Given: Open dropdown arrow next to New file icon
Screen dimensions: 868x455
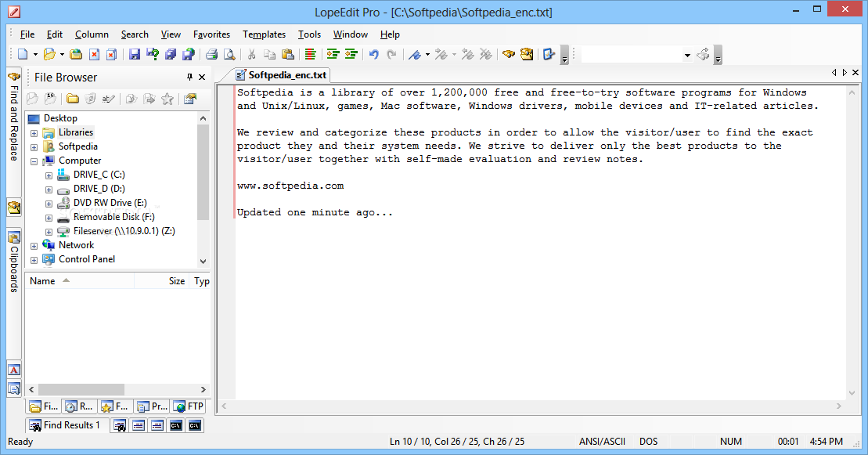Looking at the screenshot, I should point(35,55).
